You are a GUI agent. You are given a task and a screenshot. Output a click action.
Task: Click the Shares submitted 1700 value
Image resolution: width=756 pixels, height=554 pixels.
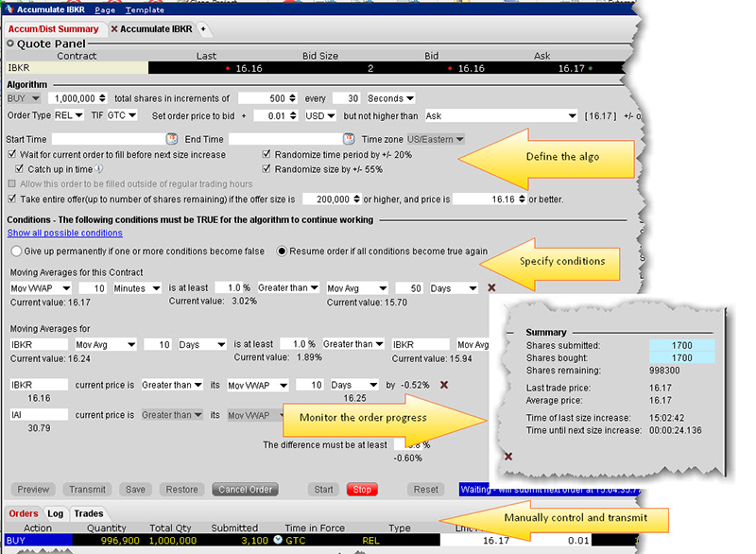(681, 345)
